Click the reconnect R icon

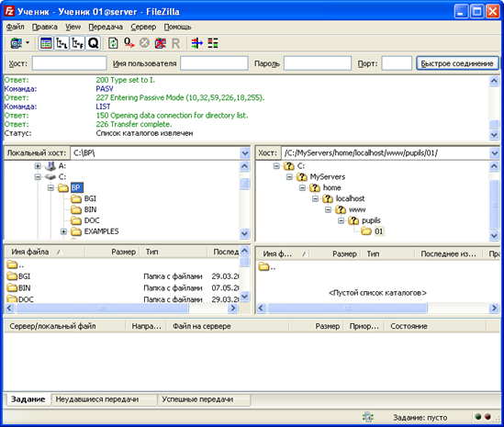pos(175,43)
